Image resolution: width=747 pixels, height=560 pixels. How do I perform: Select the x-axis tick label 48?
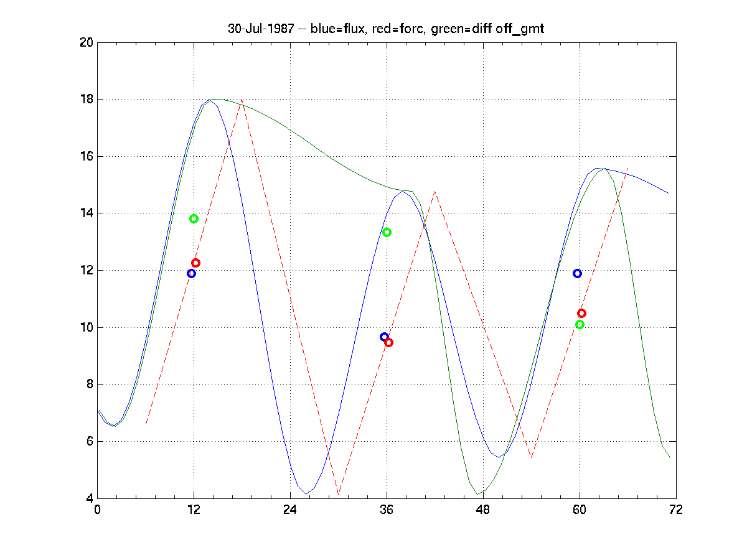(483, 510)
